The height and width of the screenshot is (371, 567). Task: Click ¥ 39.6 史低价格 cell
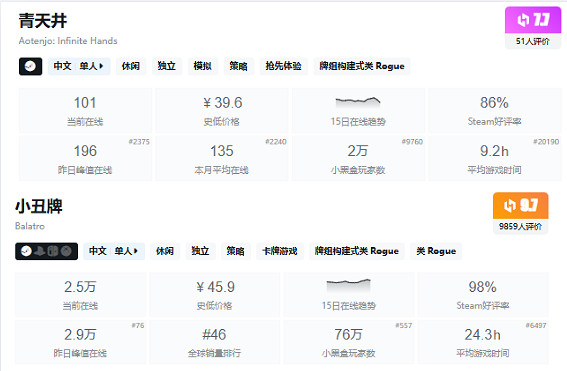coord(222,110)
